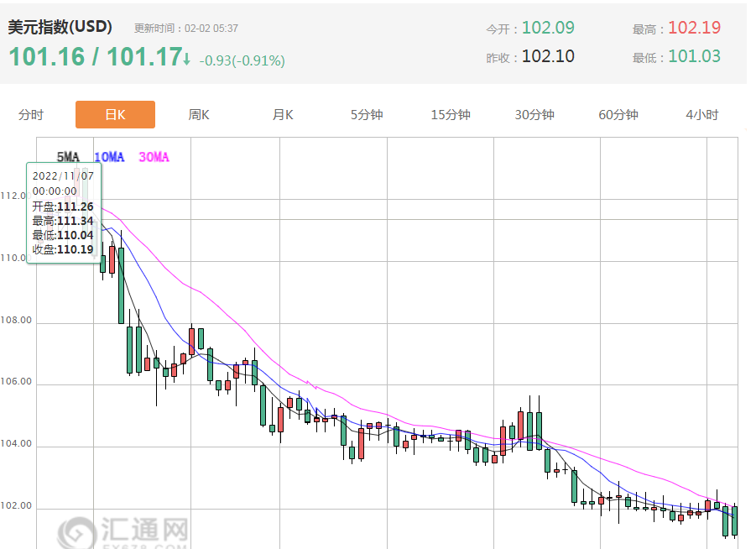Select the 30分钟 interval tab
This screenshot has width=756, height=549.
click(x=534, y=115)
